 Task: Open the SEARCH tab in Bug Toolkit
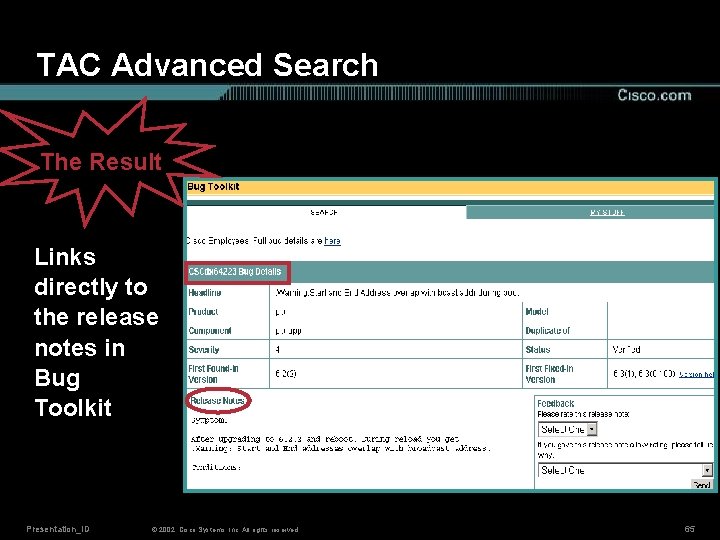pyautogui.click(x=324, y=212)
